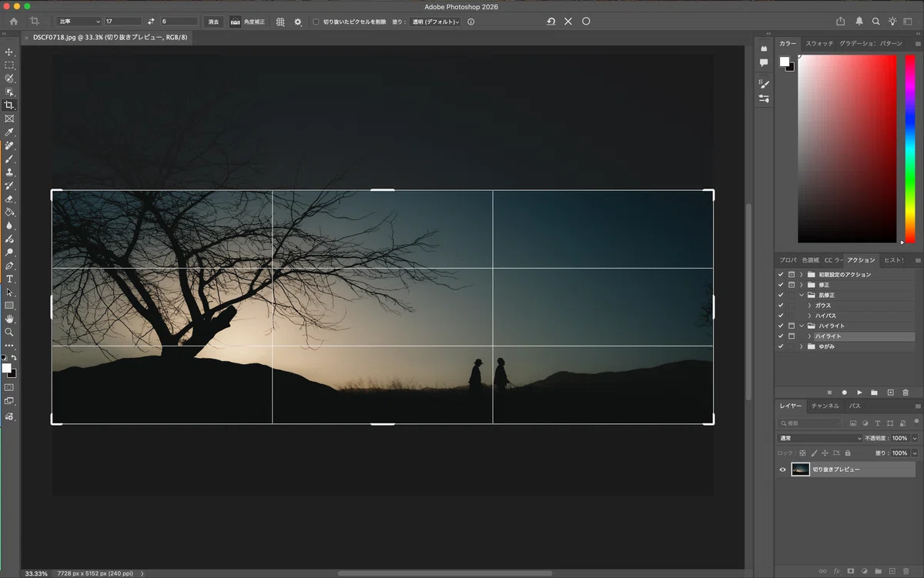The width and height of the screenshot is (924, 578).
Task: Select the Pen tool
Action: tap(9, 266)
